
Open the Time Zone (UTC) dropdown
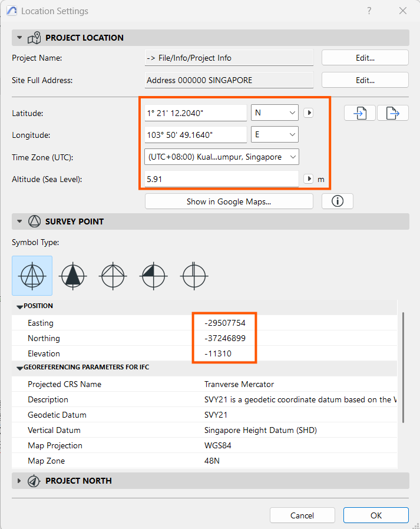[222, 157]
